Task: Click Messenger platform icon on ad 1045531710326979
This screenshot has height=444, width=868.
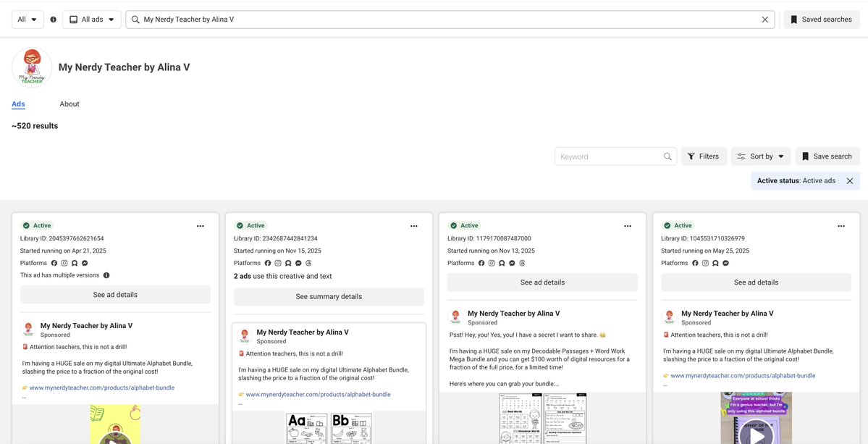Action: 725,263
